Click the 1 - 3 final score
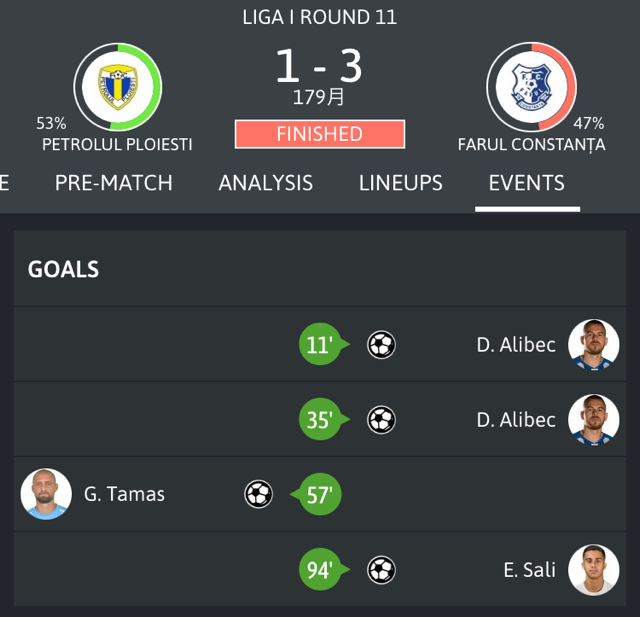 319,66
